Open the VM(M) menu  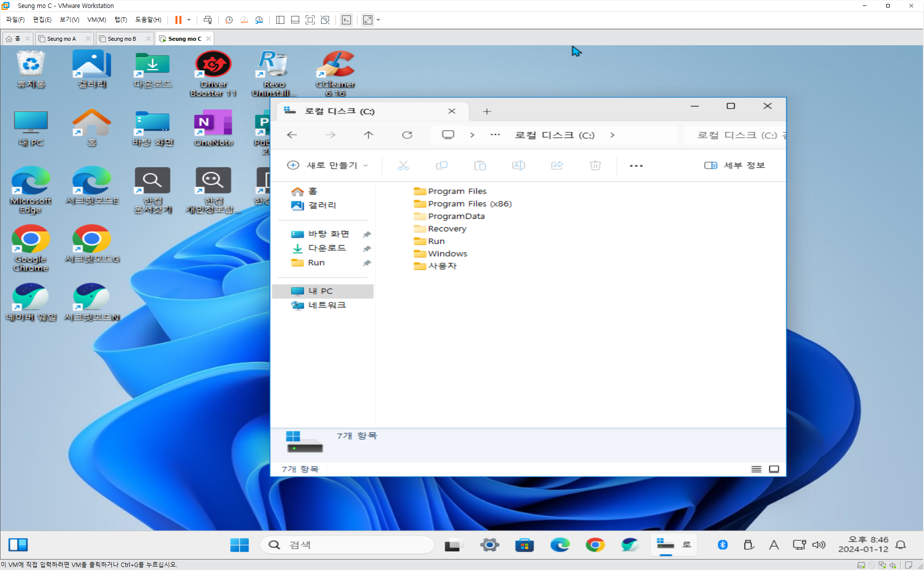tap(96, 20)
